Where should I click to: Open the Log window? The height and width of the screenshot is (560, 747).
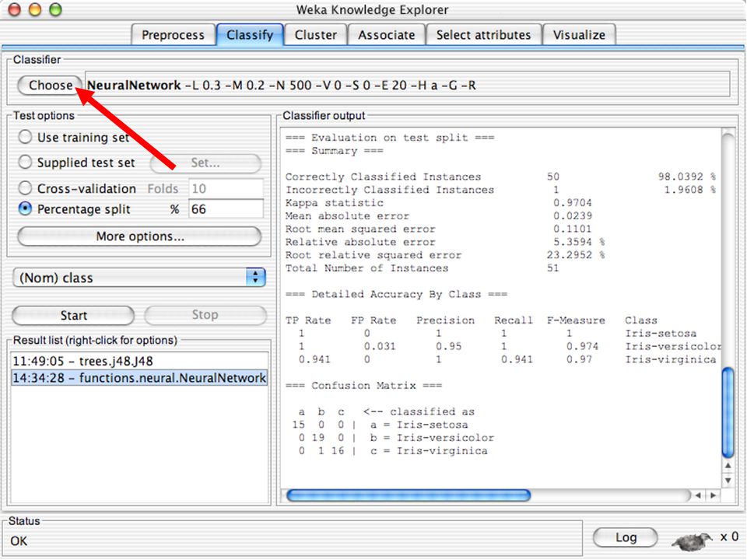pos(626,537)
